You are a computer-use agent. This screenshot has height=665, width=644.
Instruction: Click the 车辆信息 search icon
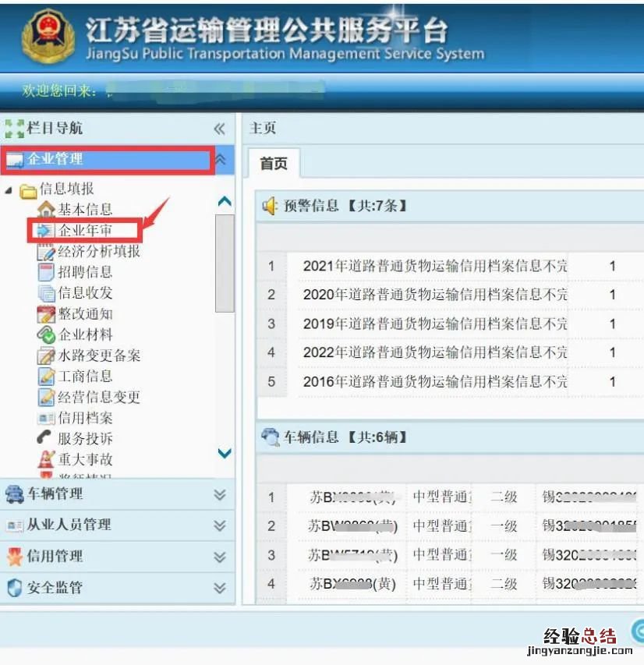tap(270, 437)
